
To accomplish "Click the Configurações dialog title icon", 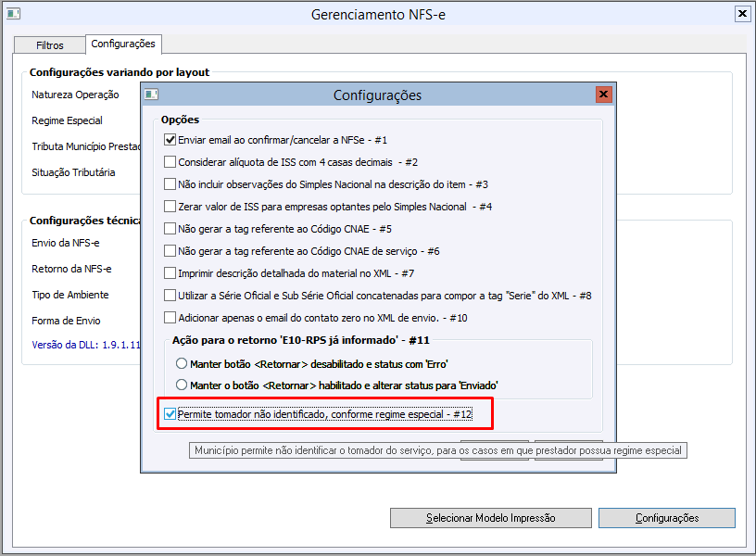I will pos(151,95).
